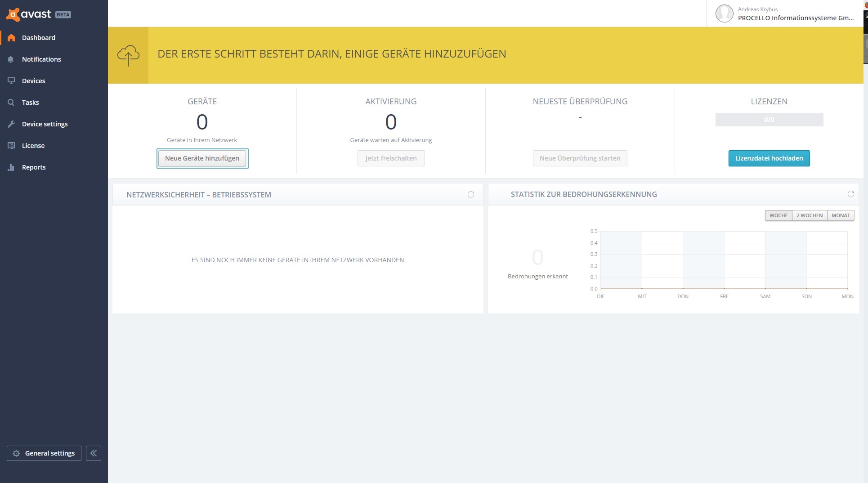Open the Tasks menu item
Screen dimensions: 868x483
coord(54,103)
